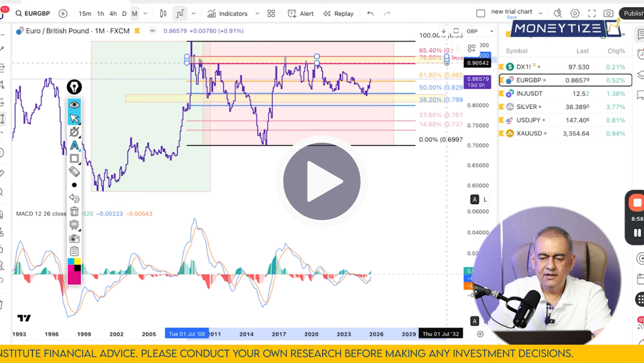The width and height of the screenshot is (644, 363).
Task: Open the GBP currency dropdown
Action: pyautogui.click(x=480, y=31)
